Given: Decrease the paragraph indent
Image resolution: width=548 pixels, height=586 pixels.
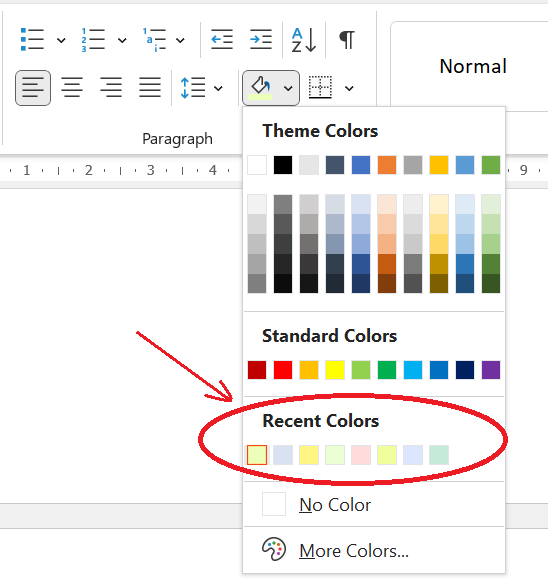Looking at the screenshot, I should point(222,39).
